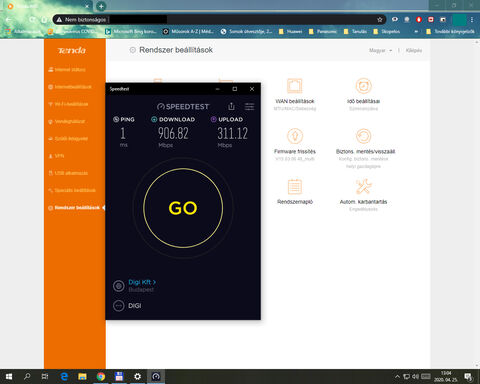Open USB alkalmazás in the Tenda sidebar
This screenshot has height=384, width=480.
point(68,173)
